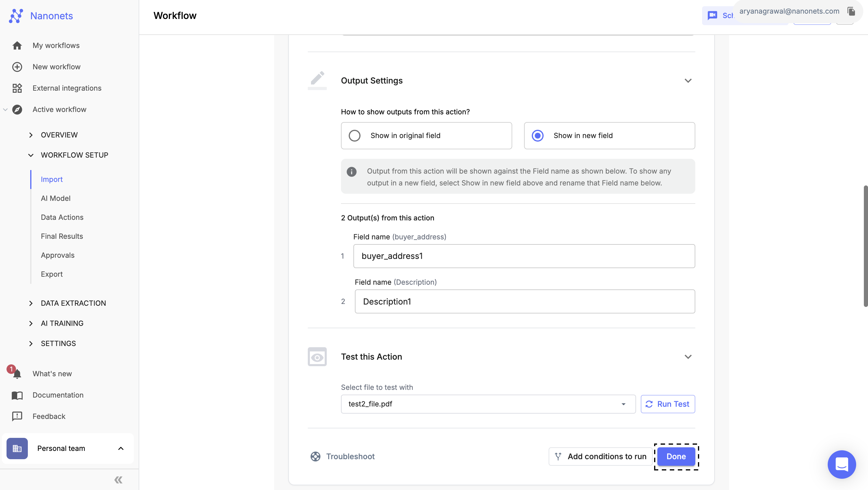
Task: Collapse the Output Settings section chevron
Action: pyautogui.click(x=688, y=81)
